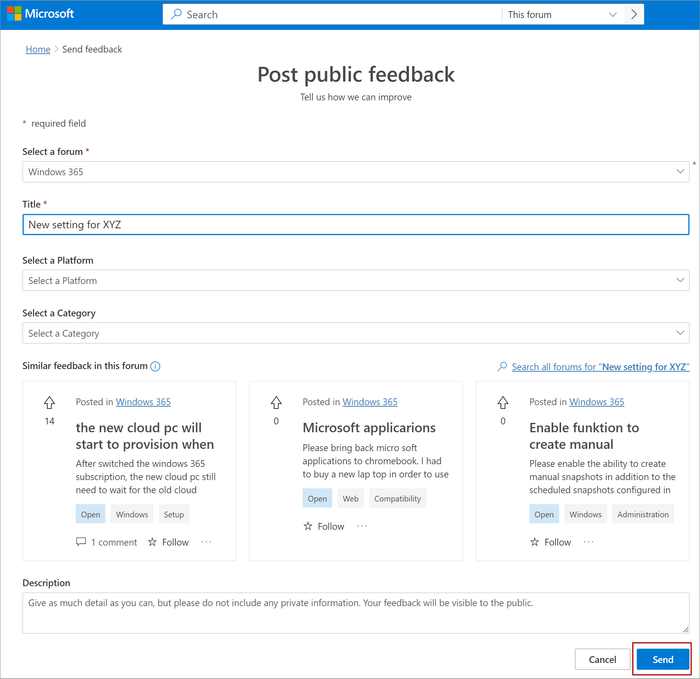Open the more options ellipsis on Microsoft applicarions card
Viewport: 700px width, 679px height.
click(362, 526)
